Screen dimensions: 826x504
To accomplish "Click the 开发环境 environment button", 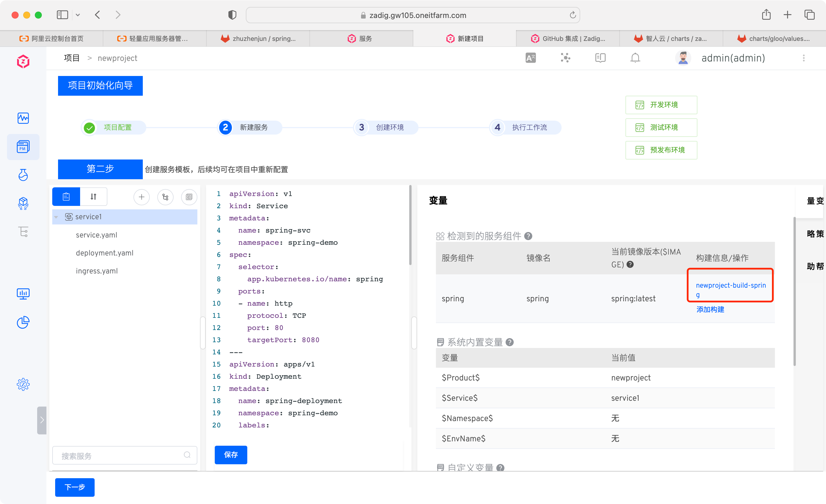I will [661, 105].
